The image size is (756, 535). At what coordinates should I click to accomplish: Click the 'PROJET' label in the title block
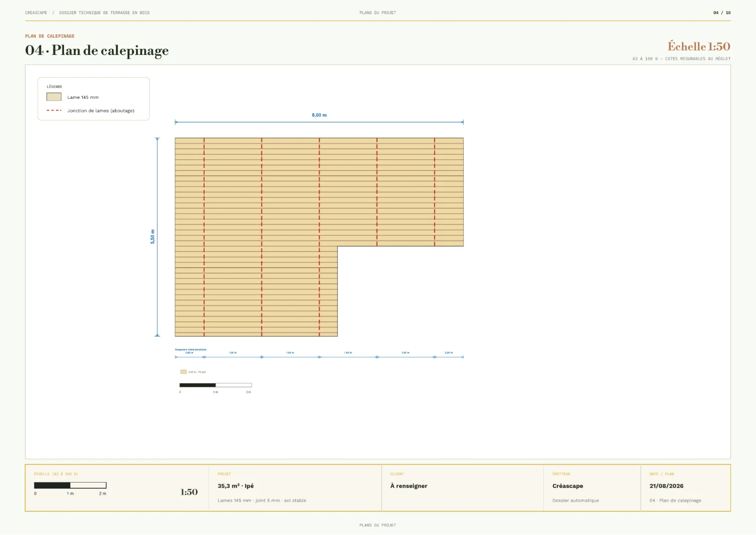(224, 474)
